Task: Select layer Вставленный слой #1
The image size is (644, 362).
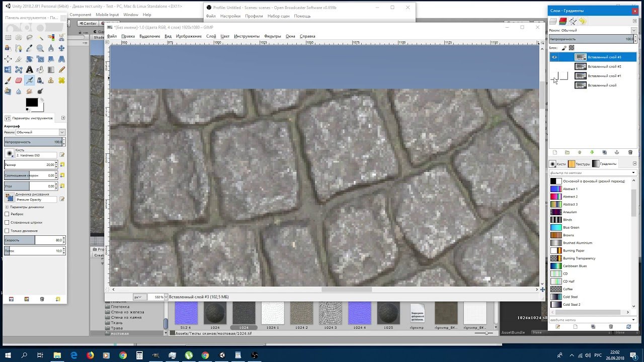Action: point(604,76)
